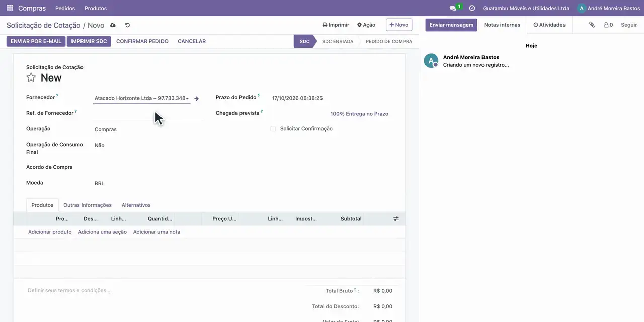Open the Ação dropdown menu
Screen dimensions: 644x322
[x=366, y=25]
